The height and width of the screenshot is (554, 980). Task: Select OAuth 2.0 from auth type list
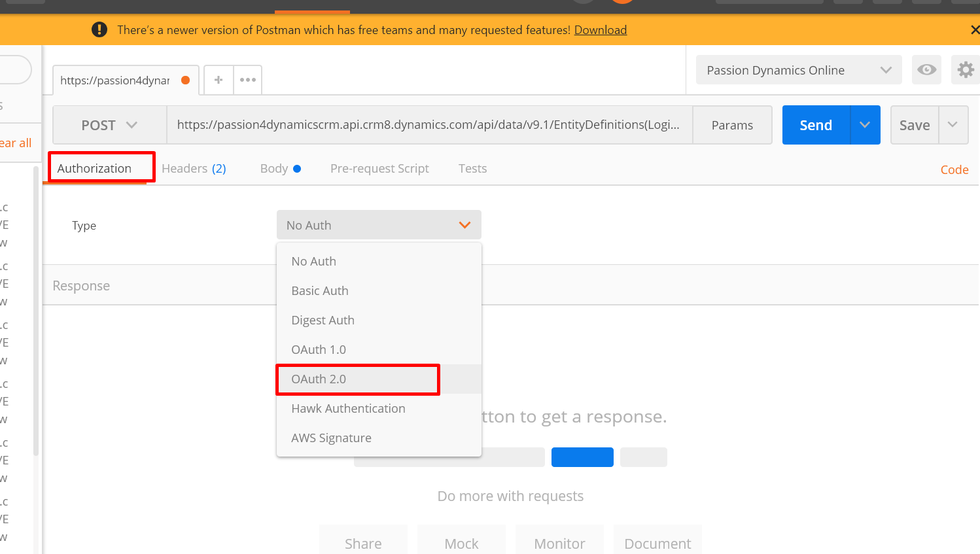(319, 379)
